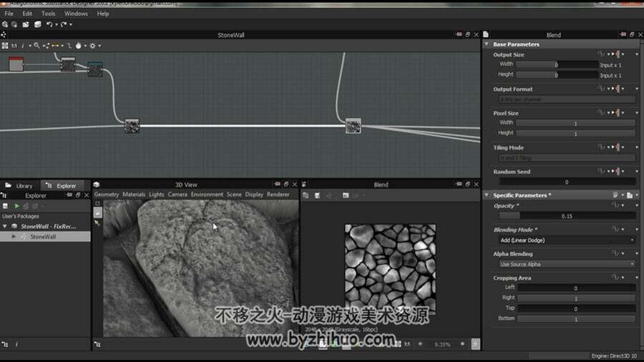Select the left blend node on the white link

click(x=132, y=126)
